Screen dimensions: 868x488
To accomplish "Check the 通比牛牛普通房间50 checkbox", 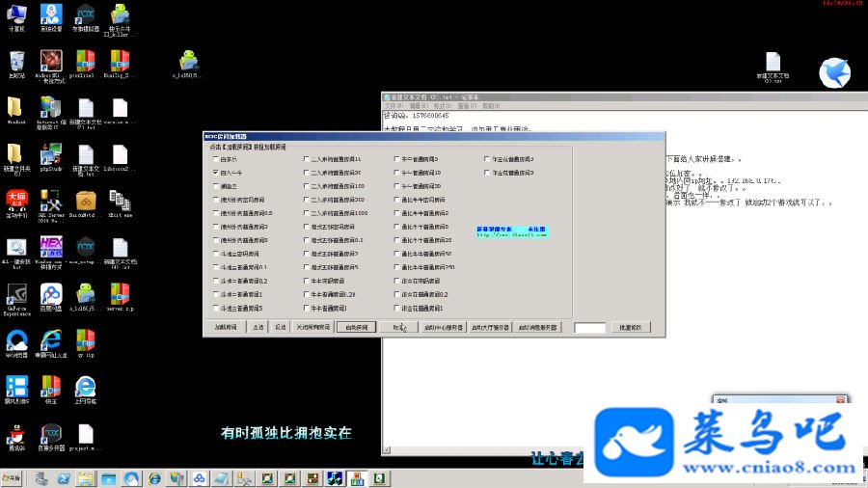I will click(396, 254).
